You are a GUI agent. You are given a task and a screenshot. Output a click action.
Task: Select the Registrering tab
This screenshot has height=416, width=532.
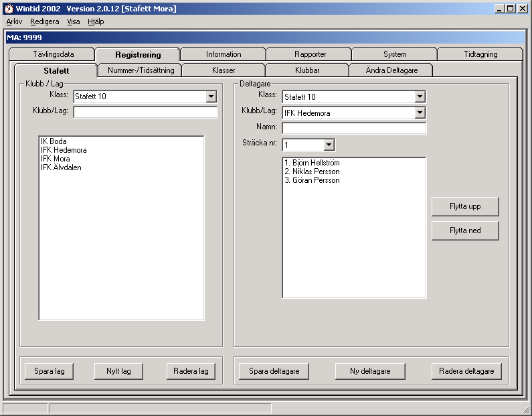point(138,55)
